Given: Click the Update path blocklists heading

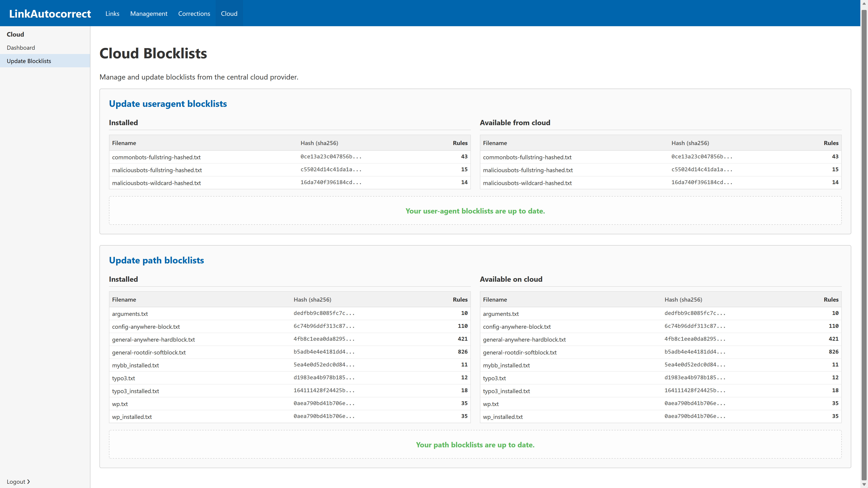Looking at the screenshot, I should pos(156,260).
